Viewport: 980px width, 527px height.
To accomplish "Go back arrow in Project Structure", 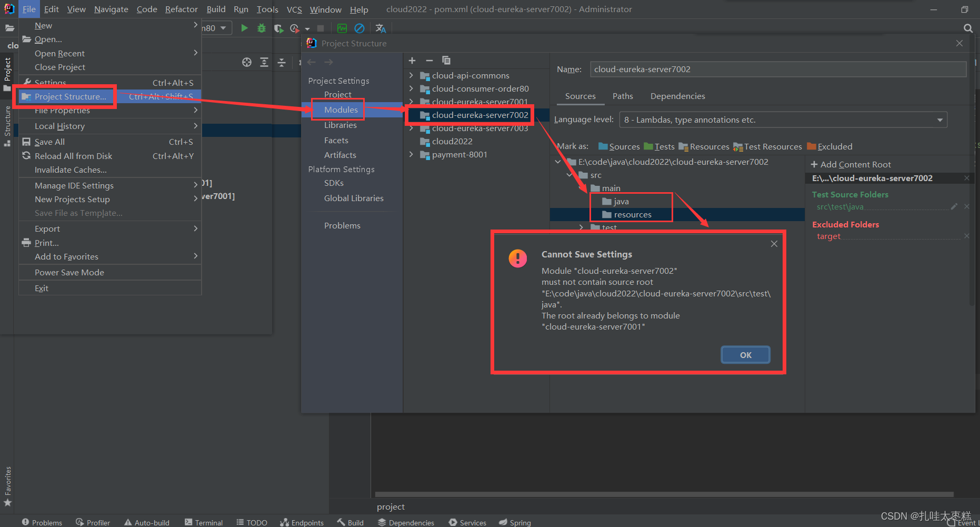I will point(312,62).
